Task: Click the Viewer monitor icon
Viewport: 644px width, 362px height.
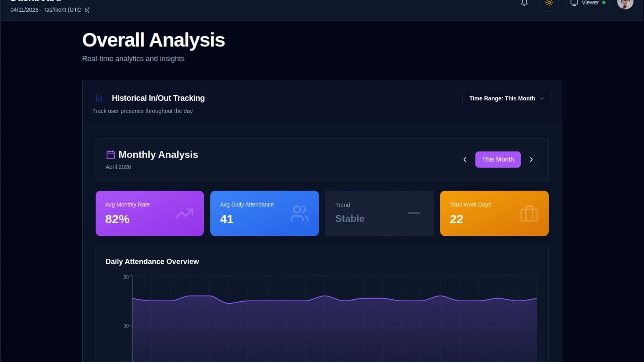Action: tap(574, 3)
